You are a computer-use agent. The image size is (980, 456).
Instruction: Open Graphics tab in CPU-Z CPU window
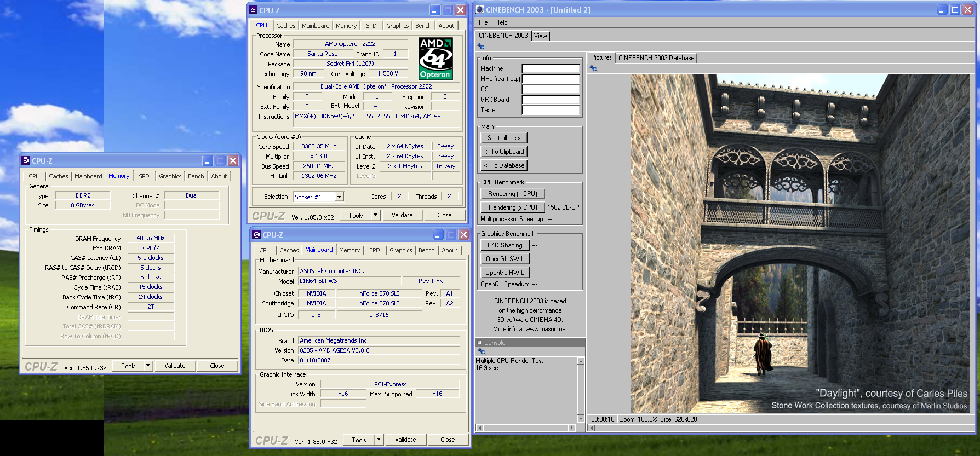(398, 26)
